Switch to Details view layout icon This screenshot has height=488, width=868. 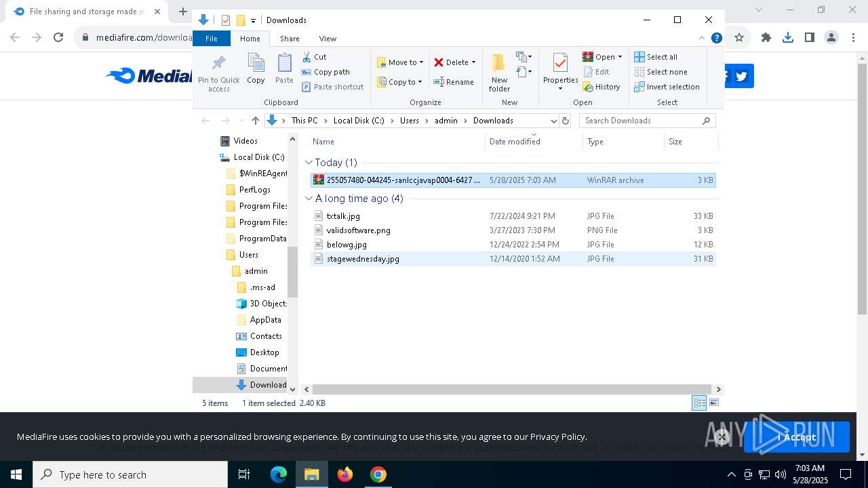[x=699, y=403]
